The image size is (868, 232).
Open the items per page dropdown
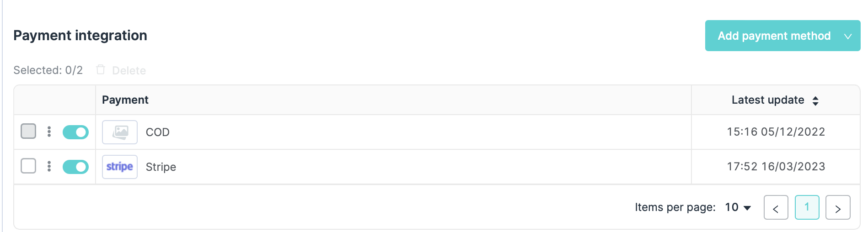coord(738,207)
